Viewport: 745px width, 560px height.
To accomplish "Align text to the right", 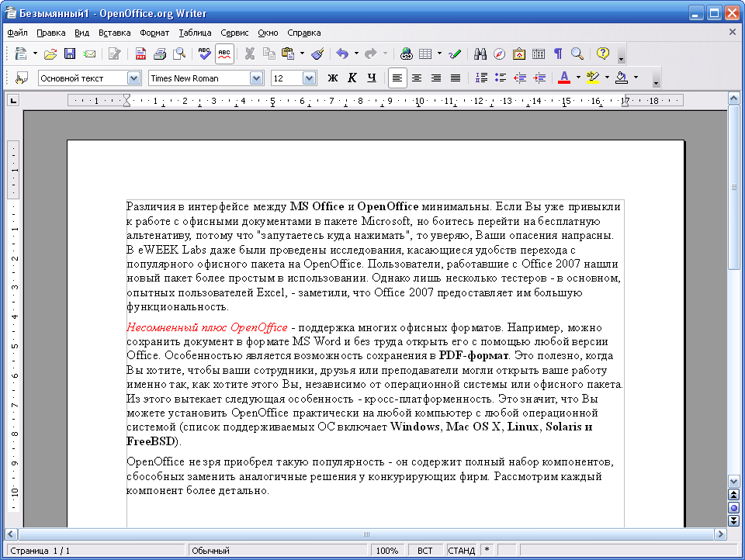I will [436, 78].
